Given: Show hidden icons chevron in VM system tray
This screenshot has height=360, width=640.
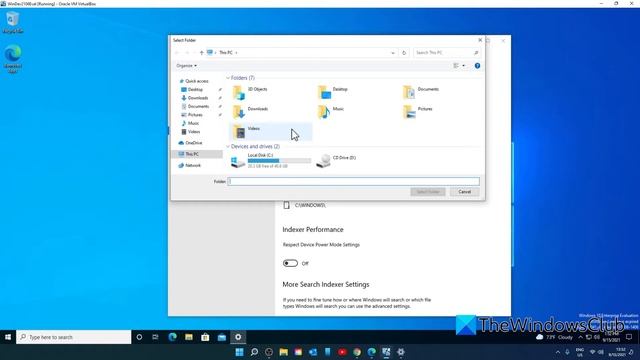Looking at the screenshot, I should 580,337.
